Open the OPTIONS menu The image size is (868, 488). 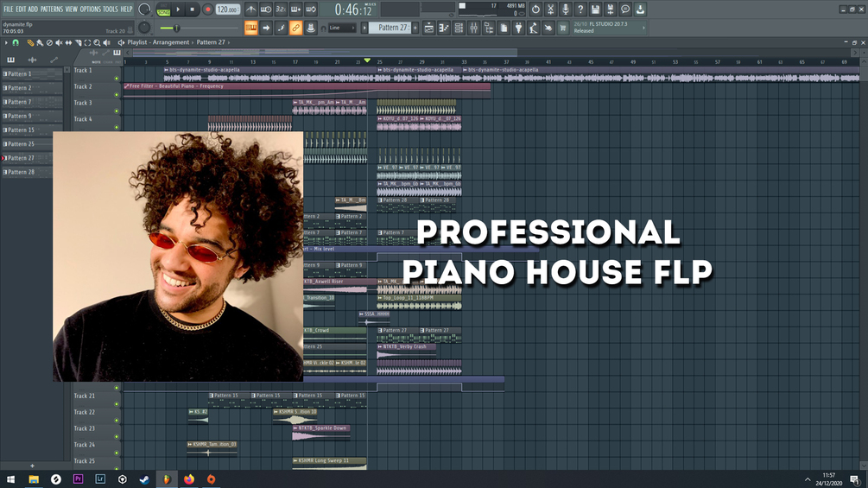tap(90, 10)
